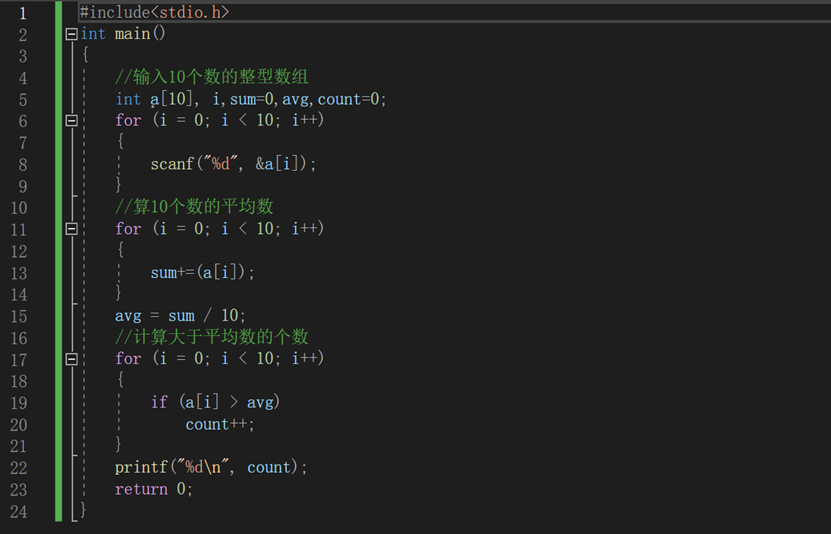Click the return keyword
Screen dimensions: 831x534
[x=141, y=489]
